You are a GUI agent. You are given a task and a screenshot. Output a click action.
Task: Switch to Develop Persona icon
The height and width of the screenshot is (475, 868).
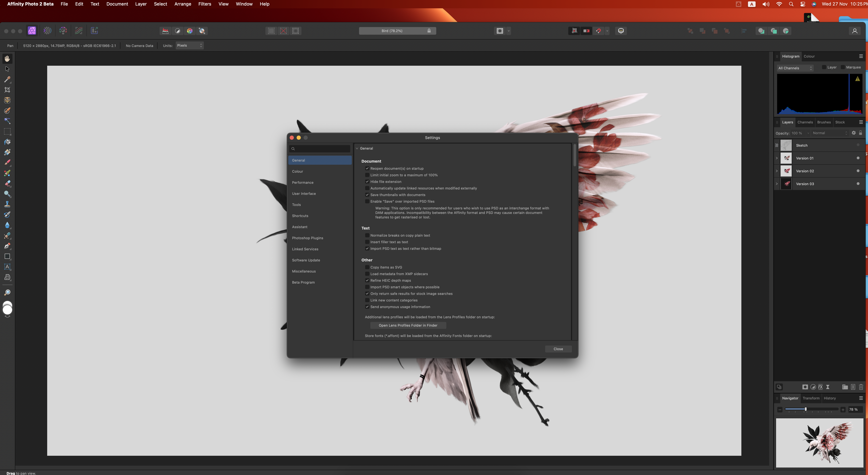(x=63, y=31)
